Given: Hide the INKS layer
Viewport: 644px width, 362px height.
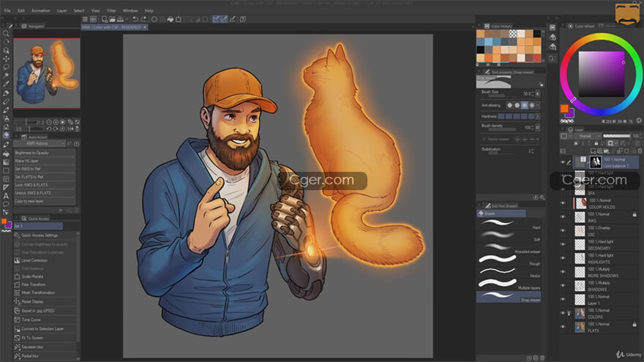Looking at the screenshot, I should (x=563, y=216).
